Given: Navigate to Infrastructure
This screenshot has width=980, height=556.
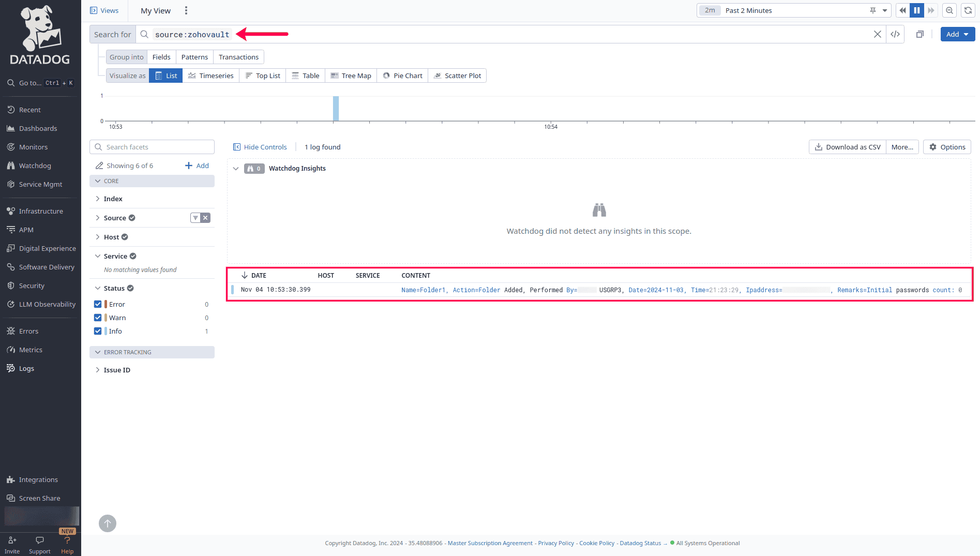Looking at the screenshot, I should click(41, 211).
